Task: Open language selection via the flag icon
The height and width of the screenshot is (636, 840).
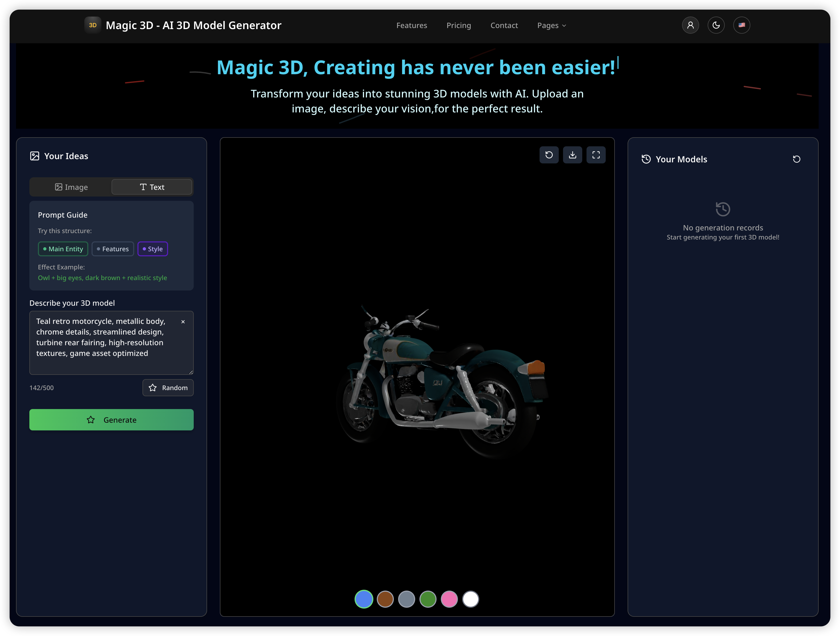Action: pyautogui.click(x=742, y=25)
